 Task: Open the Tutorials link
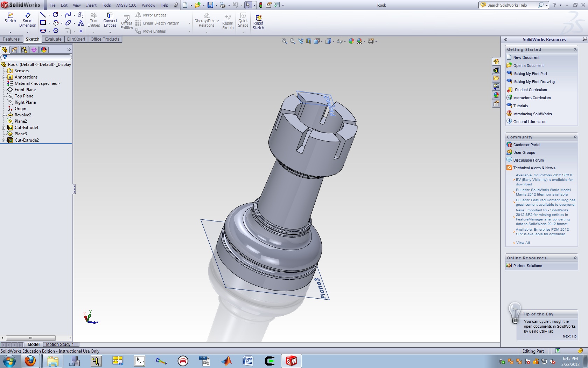click(520, 106)
